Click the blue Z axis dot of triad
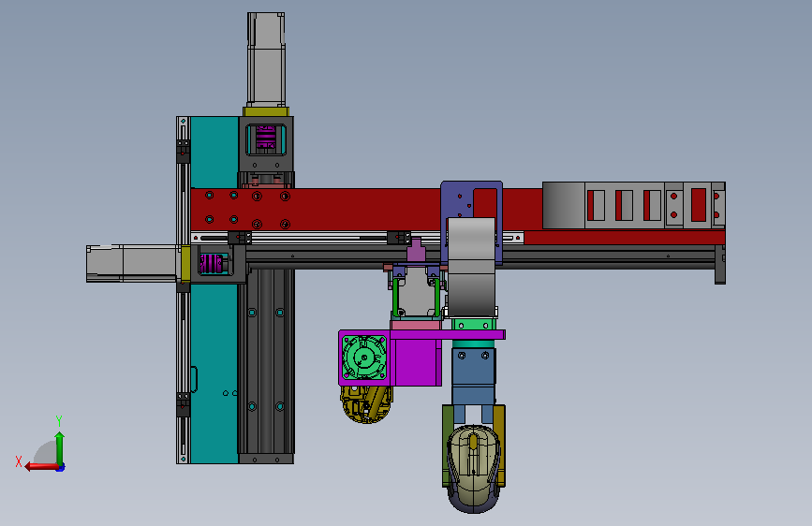 pyautogui.click(x=61, y=467)
